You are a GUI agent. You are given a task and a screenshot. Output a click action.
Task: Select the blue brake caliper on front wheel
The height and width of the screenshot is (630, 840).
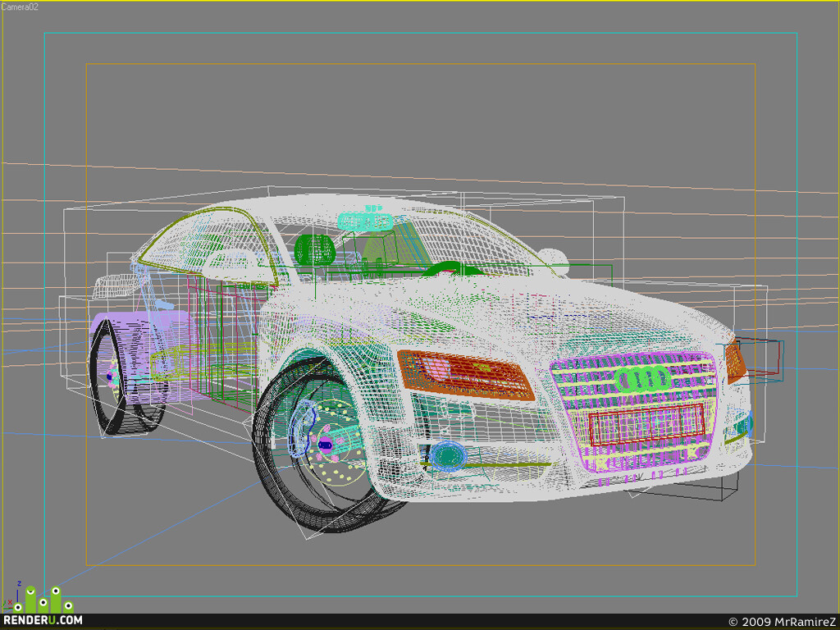click(x=302, y=427)
